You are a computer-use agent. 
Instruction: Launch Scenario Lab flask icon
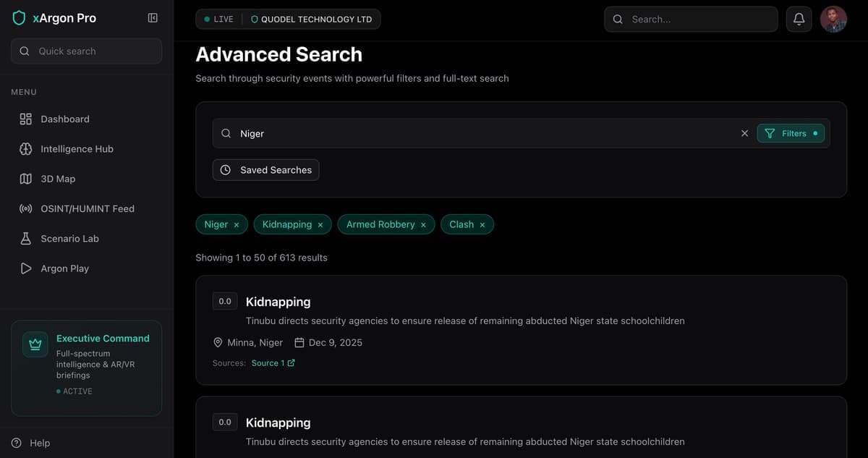[26, 238]
